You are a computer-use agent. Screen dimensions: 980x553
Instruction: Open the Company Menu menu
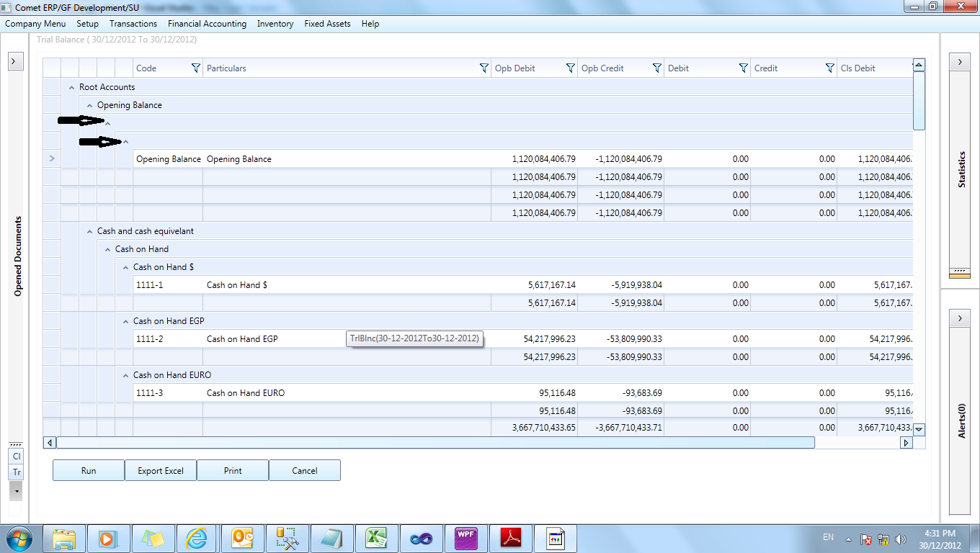click(x=35, y=24)
